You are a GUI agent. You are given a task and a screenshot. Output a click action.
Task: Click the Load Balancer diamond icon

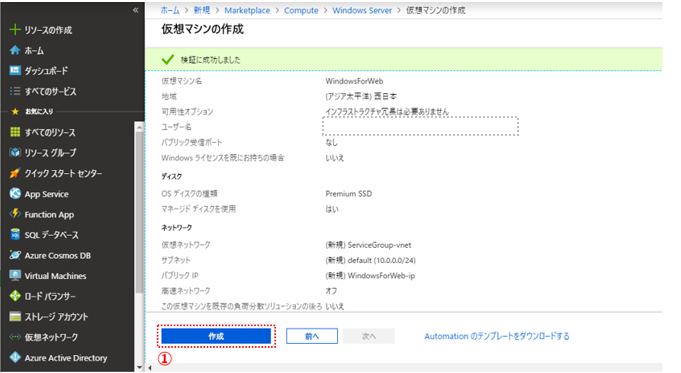point(15,296)
